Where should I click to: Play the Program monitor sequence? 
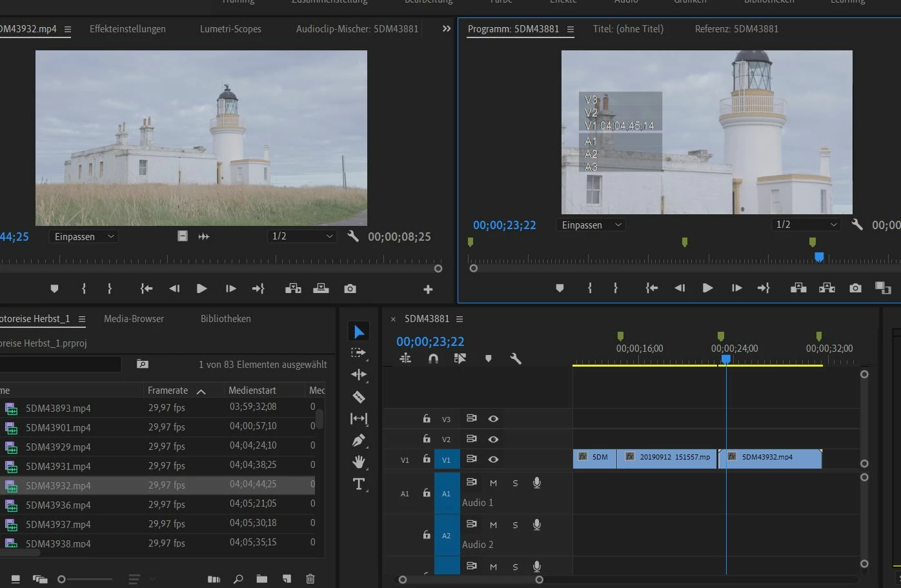pos(707,288)
